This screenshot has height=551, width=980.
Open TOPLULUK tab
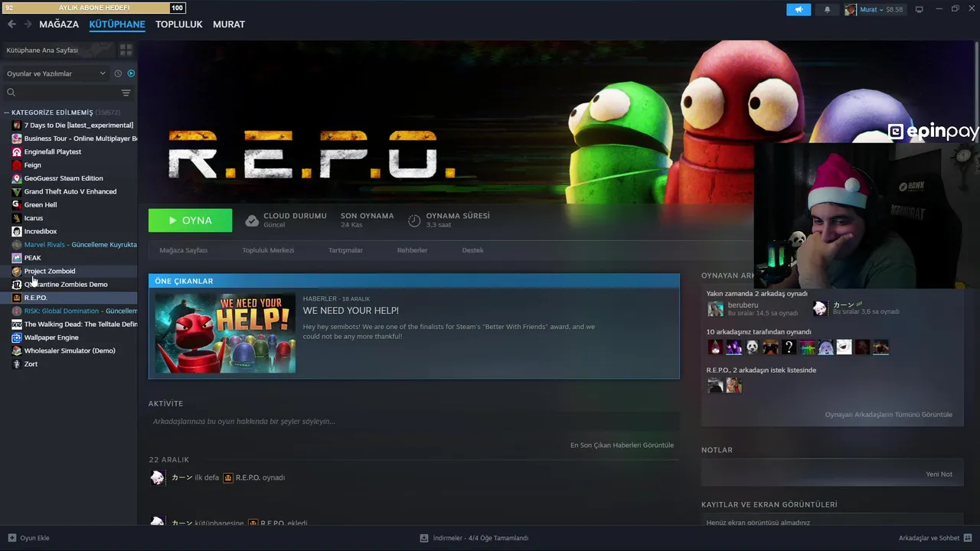click(x=179, y=24)
